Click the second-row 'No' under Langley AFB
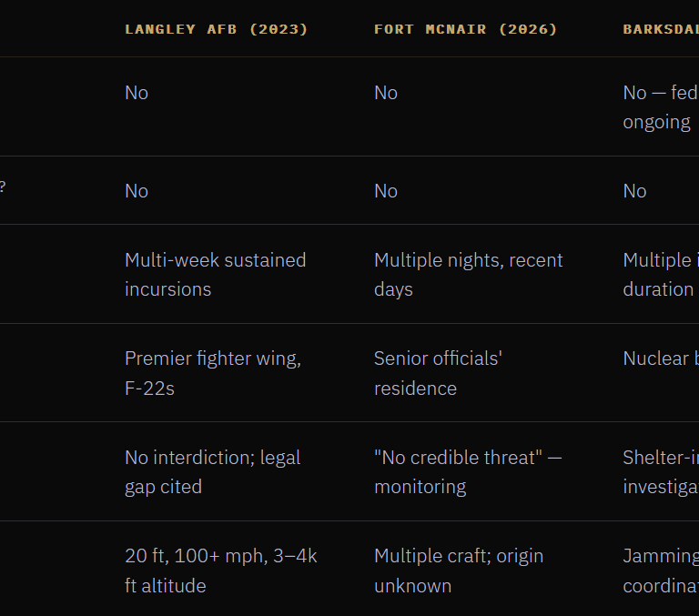Image resolution: width=699 pixels, height=616 pixels. [137, 191]
